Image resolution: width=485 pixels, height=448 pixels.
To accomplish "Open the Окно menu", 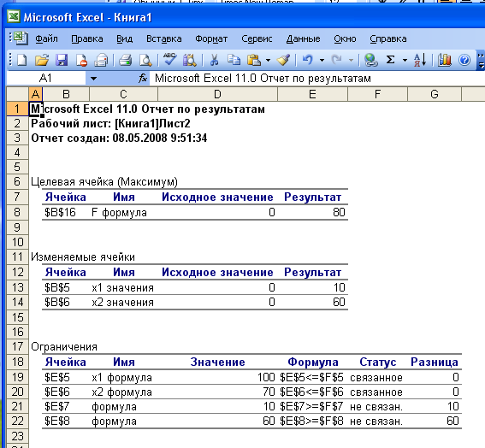I will [x=345, y=39].
